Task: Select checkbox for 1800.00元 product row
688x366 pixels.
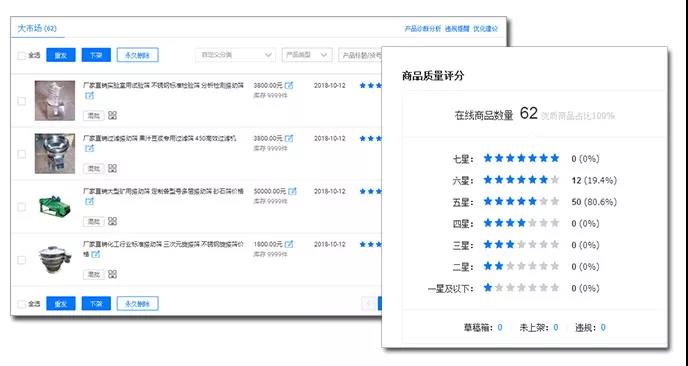Action: [x=21, y=260]
